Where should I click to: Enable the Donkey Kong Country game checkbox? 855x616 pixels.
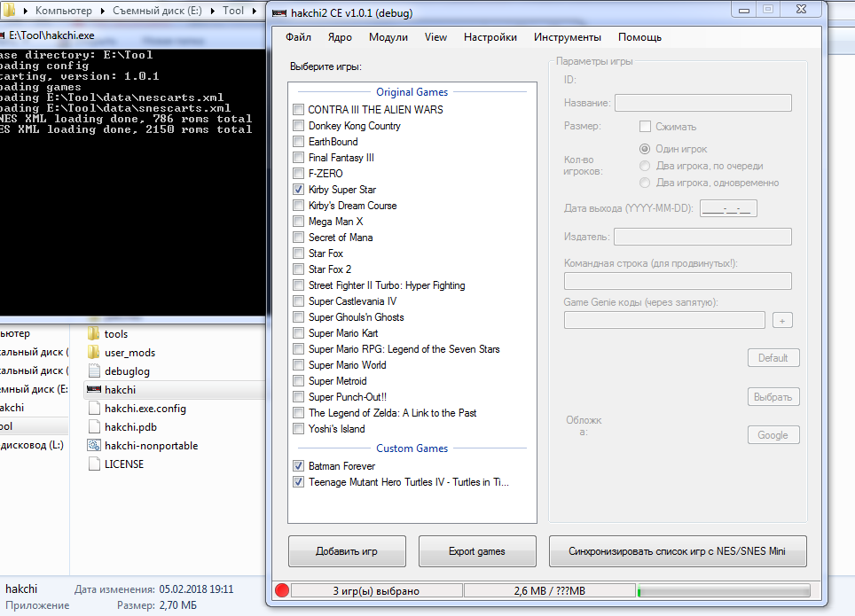click(x=298, y=125)
